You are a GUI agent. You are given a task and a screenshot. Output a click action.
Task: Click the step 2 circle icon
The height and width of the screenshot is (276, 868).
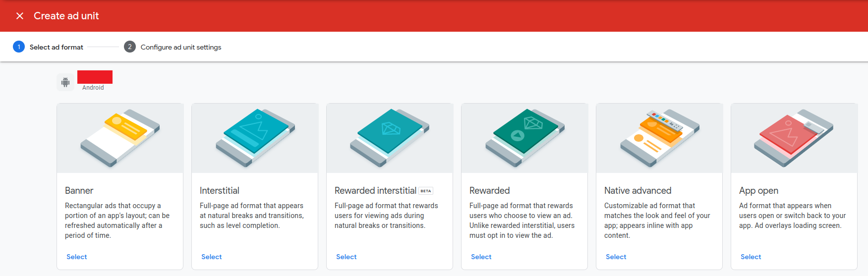pyautogui.click(x=130, y=47)
